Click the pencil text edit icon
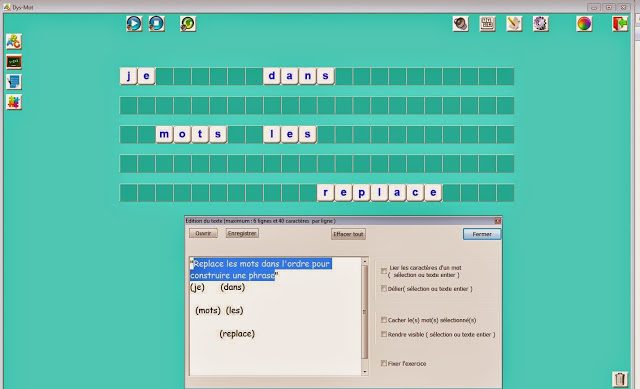This screenshot has width=640, height=389. [514, 24]
